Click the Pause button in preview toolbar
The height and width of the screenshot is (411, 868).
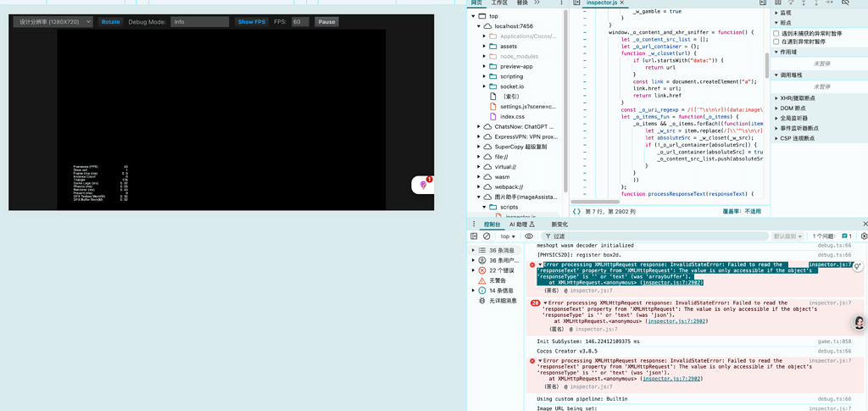326,22
